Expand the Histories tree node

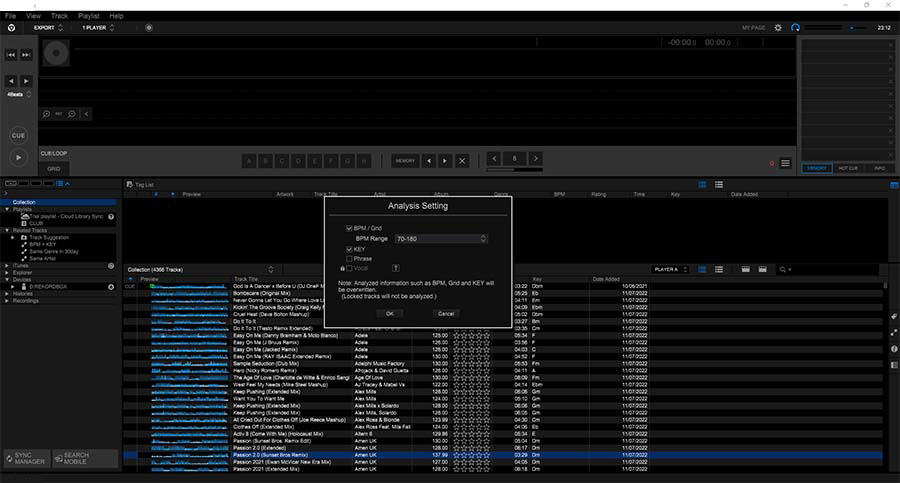(7, 293)
